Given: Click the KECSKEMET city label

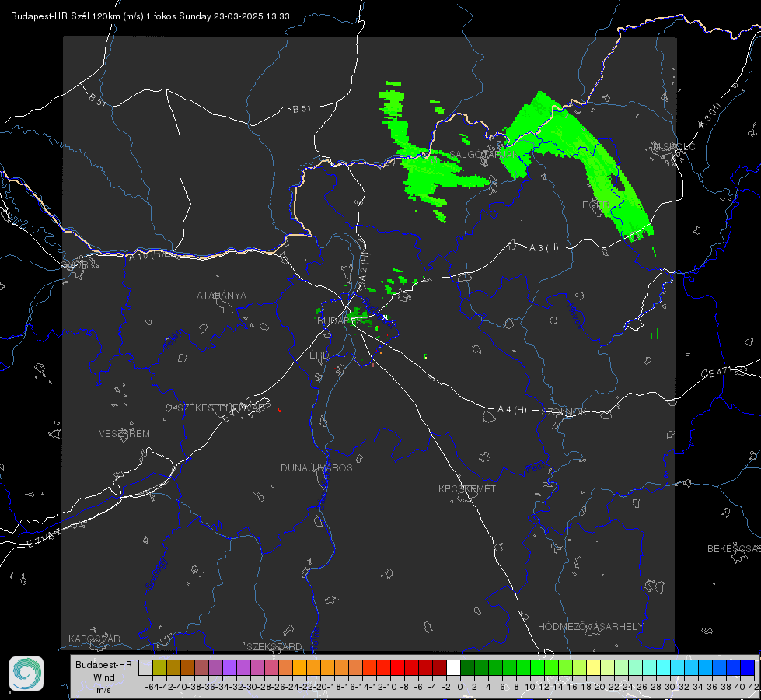Looking at the screenshot, I should point(467,489).
